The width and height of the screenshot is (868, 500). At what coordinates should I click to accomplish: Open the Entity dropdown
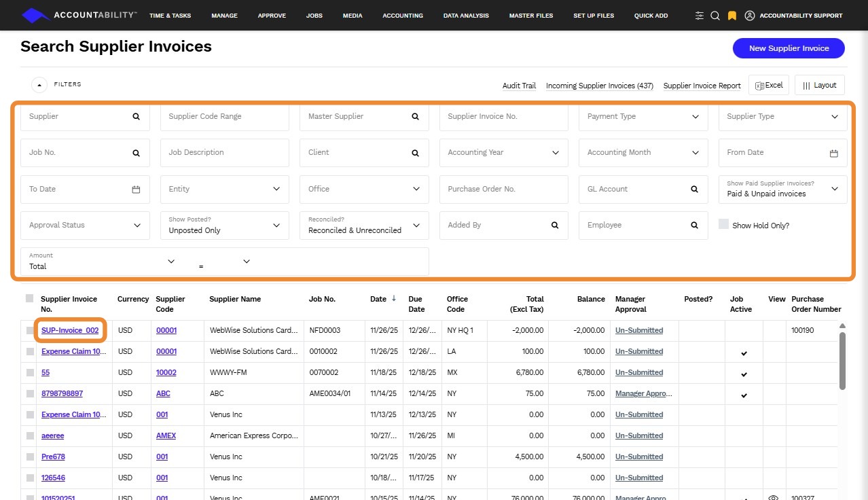click(x=225, y=190)
